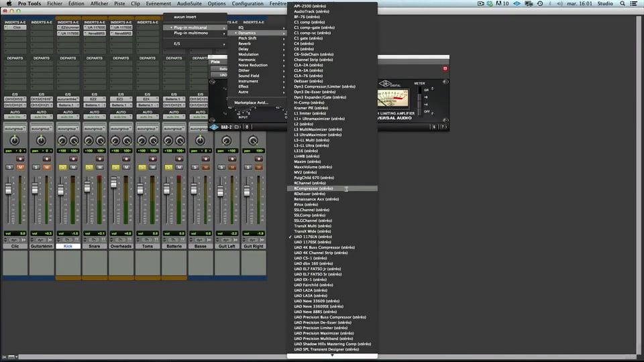Image resolution: width=644 pixels, height=362 pixels.
Task: Click the Overheads track volume fader
Action: click(114, 183)
